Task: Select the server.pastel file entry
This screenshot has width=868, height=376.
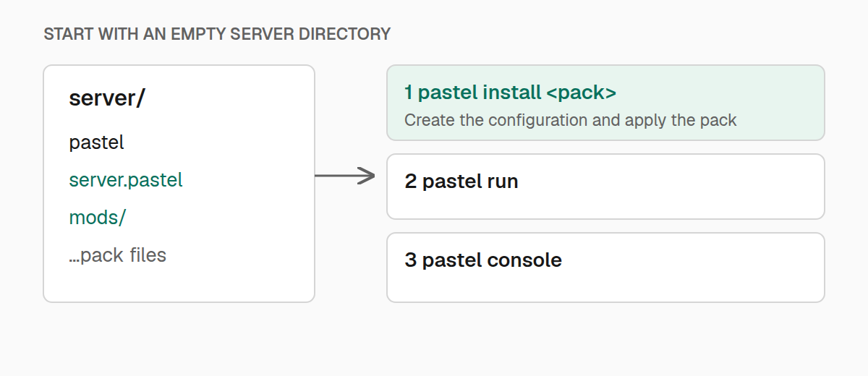Action: [126, 180]
